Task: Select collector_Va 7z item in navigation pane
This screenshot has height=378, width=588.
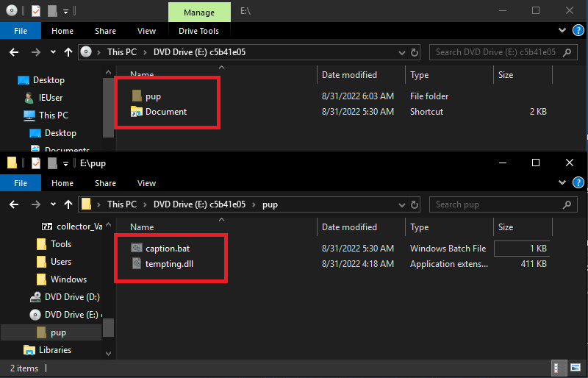Action: [79, 227]
